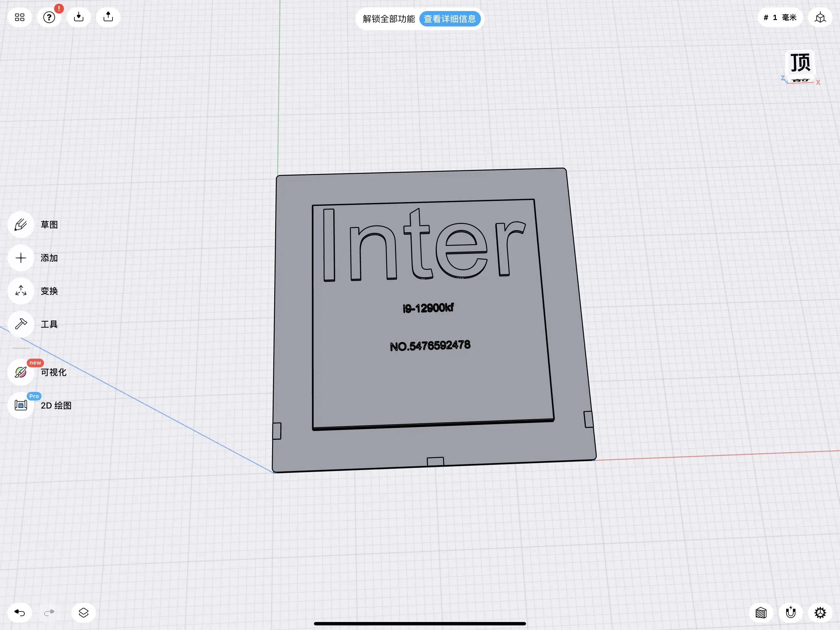Open the Visualization (可视化) icon

21,372
